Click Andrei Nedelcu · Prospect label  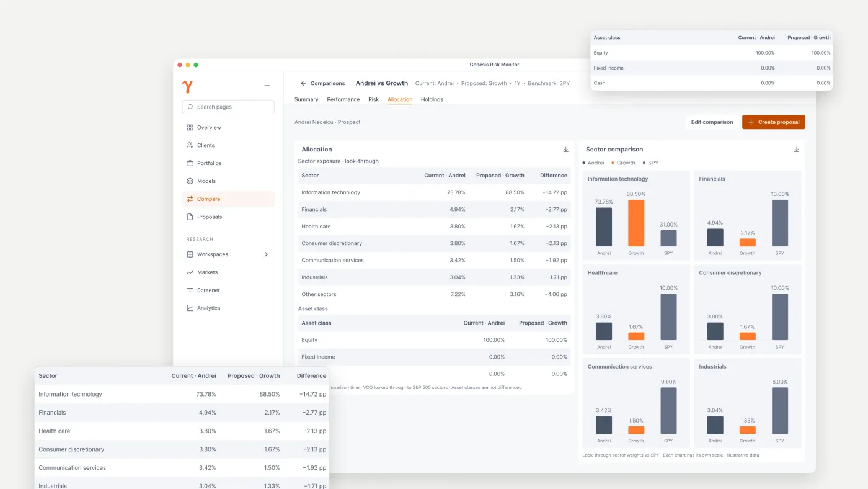click(327, 122)
